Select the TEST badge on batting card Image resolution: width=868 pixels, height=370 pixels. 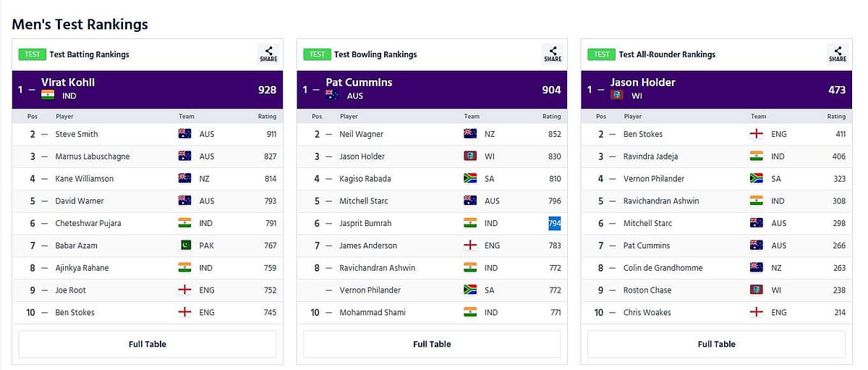pos(33,54)
